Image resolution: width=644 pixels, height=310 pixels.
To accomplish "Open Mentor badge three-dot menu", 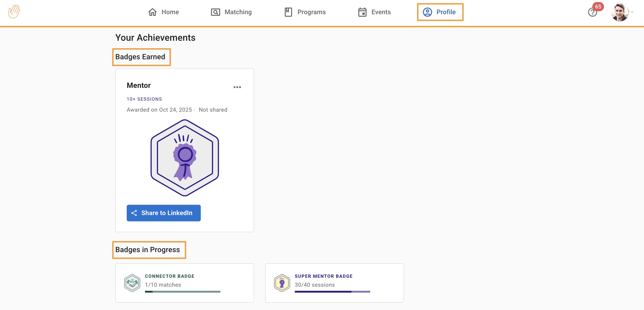I will click(237, 87).
